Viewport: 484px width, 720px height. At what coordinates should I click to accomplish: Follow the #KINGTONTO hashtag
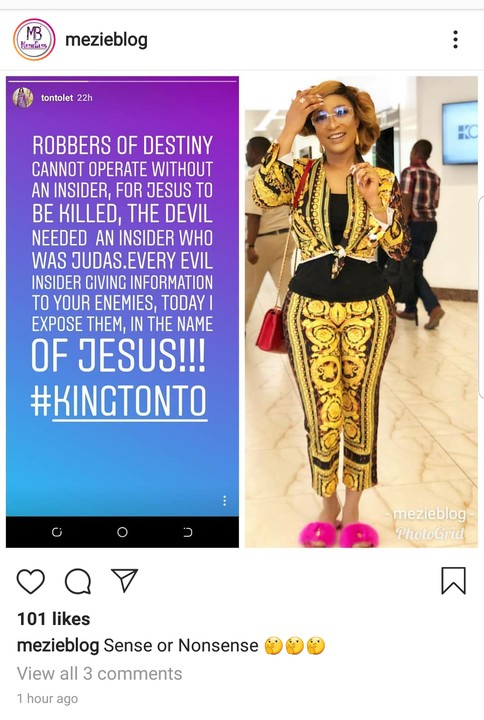(119, 402)
